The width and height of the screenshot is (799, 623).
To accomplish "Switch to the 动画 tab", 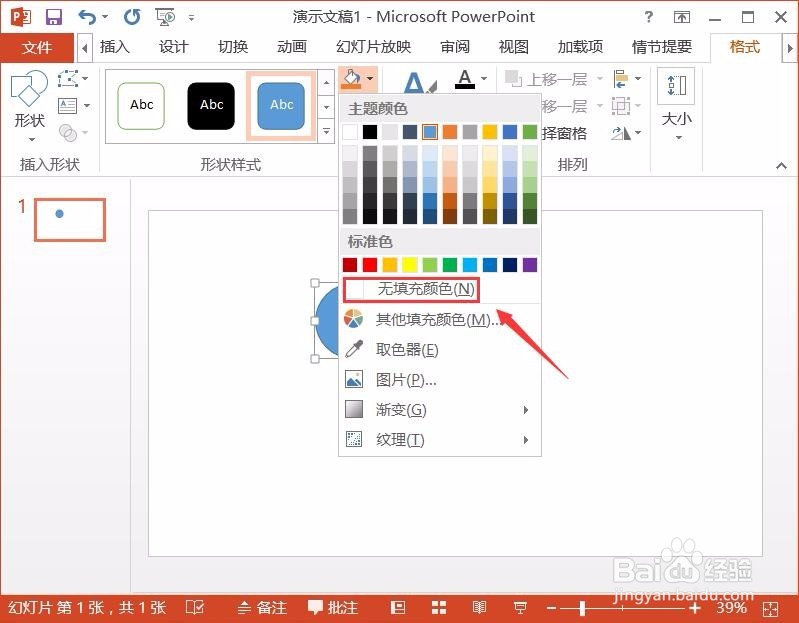I will point(292,47).
